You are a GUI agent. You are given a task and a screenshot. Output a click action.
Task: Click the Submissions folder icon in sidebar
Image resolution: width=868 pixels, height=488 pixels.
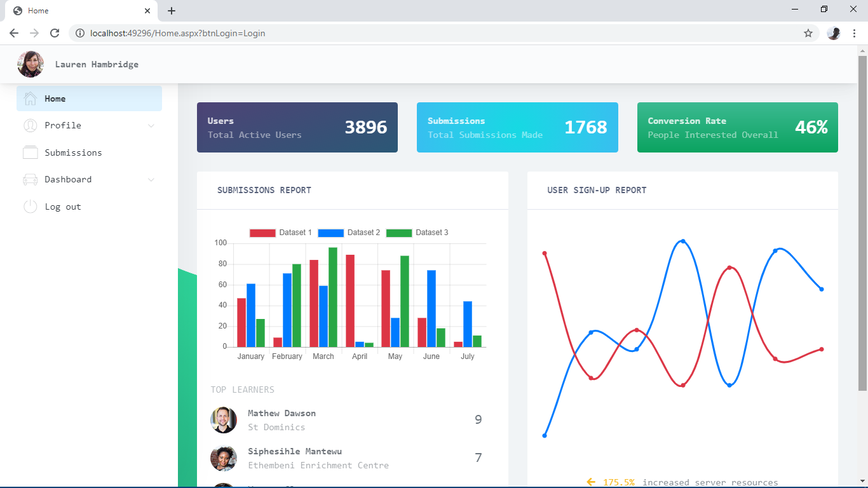(x=30, y=152)
